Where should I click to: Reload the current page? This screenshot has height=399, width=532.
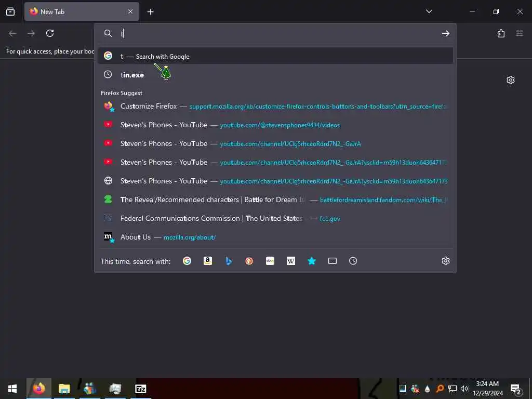click(x=50, y=33)
